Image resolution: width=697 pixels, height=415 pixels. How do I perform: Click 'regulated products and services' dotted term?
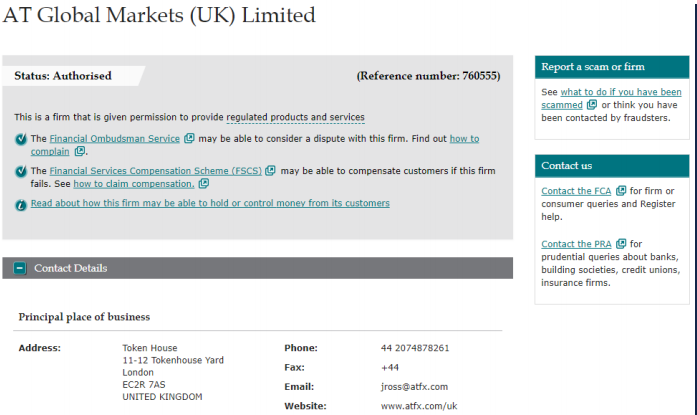point(295,118)
